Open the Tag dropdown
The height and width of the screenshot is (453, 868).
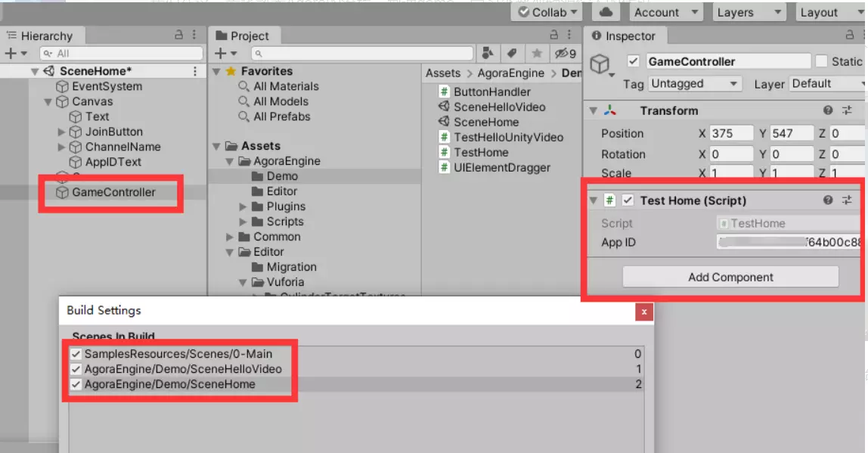tap(695, 84)
